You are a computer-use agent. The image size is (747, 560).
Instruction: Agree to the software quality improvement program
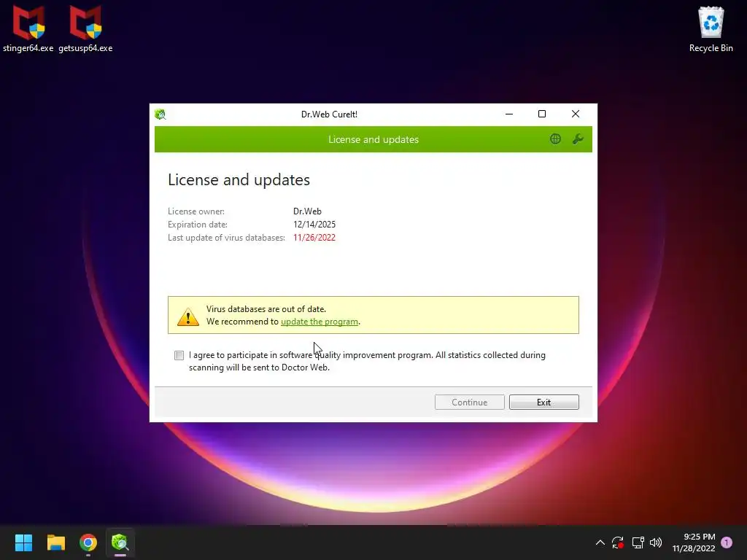179,355
